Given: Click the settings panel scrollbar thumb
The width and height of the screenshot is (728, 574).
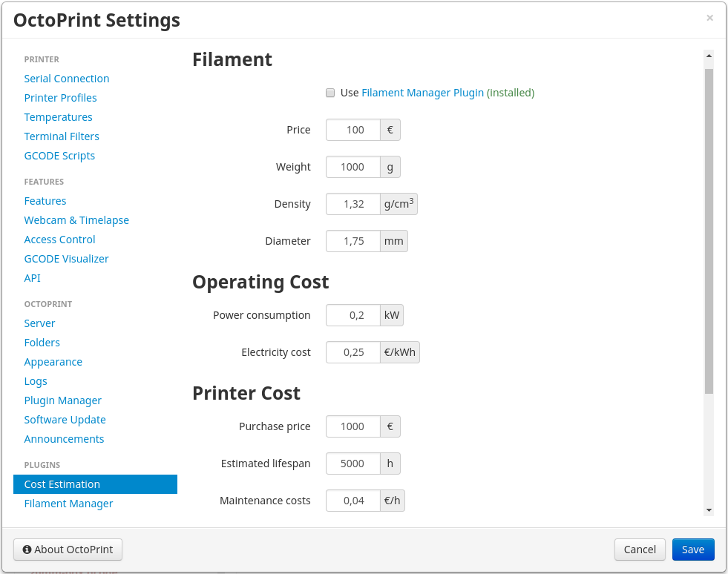Looking at the screenshot, I should pos(709,231).
